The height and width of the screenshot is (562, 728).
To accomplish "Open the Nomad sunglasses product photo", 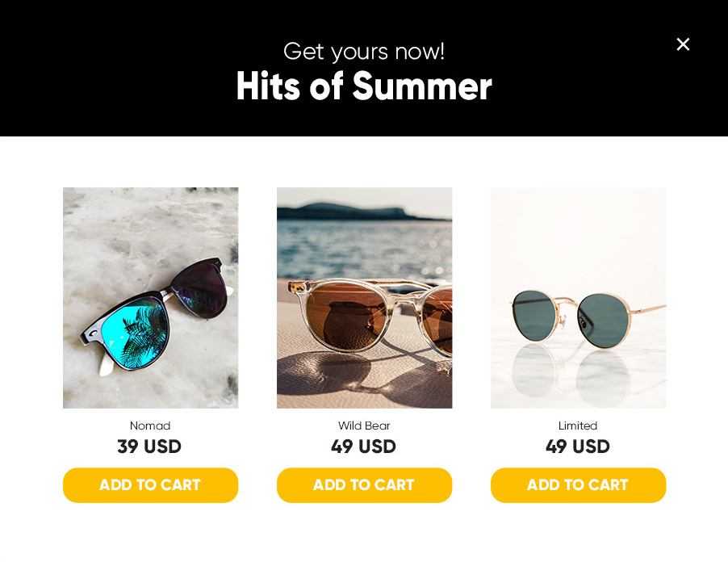I will tap(150, 298).
